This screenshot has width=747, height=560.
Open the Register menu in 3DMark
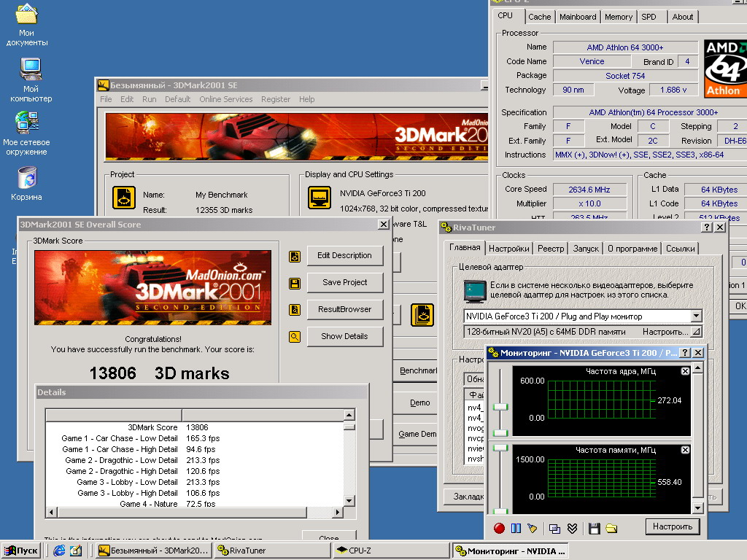275,99
